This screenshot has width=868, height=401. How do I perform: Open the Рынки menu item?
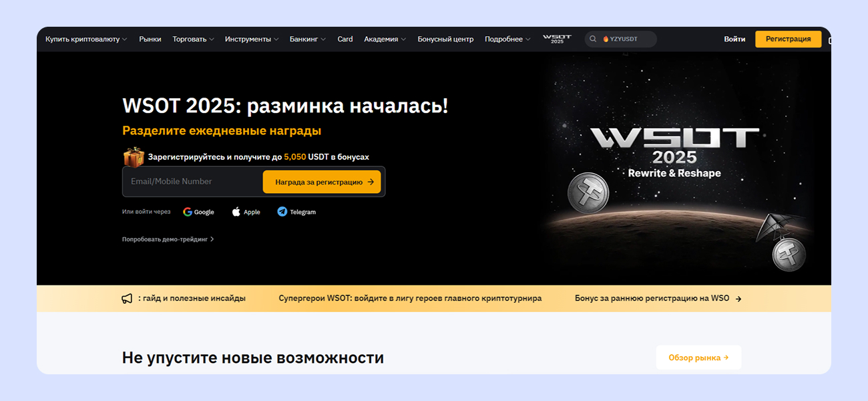pos(150,39)
